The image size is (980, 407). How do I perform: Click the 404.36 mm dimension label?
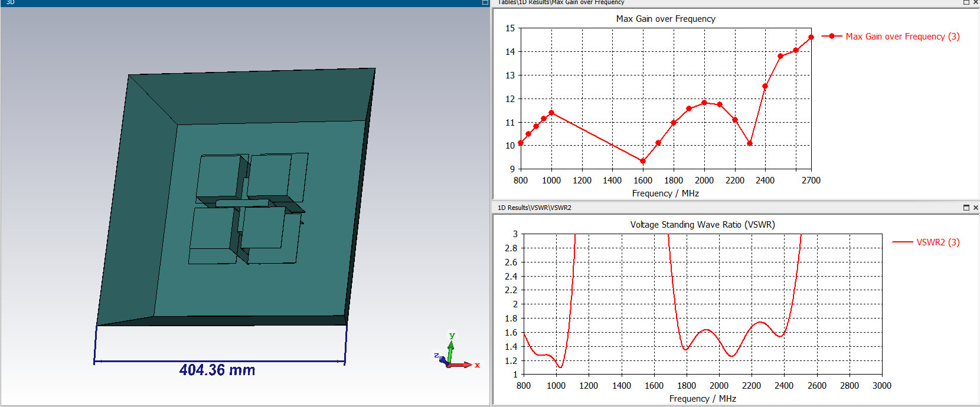[217, 370]
